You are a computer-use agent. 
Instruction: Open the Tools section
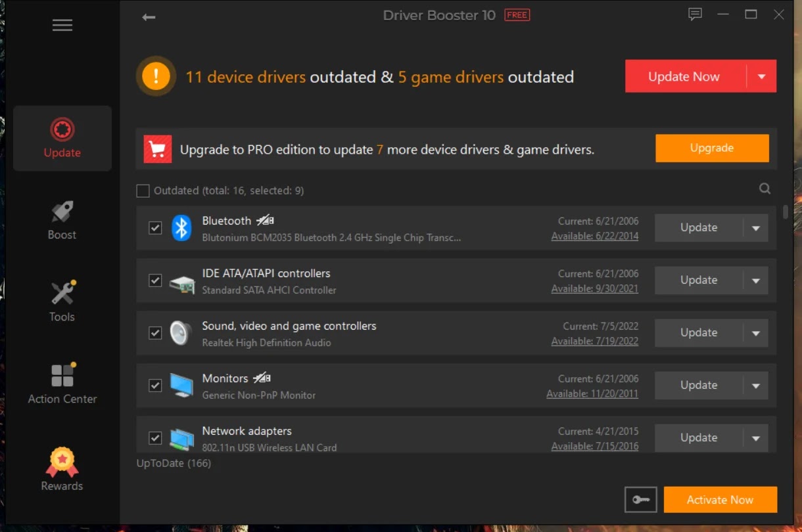pos(62,302)
